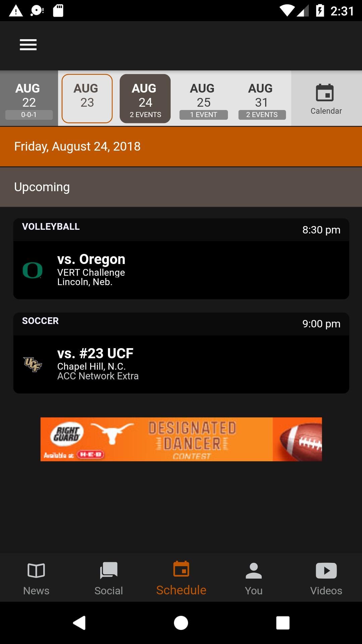
Task: Select the Aug 22 date tab
Action: click(x=29, y=99)
